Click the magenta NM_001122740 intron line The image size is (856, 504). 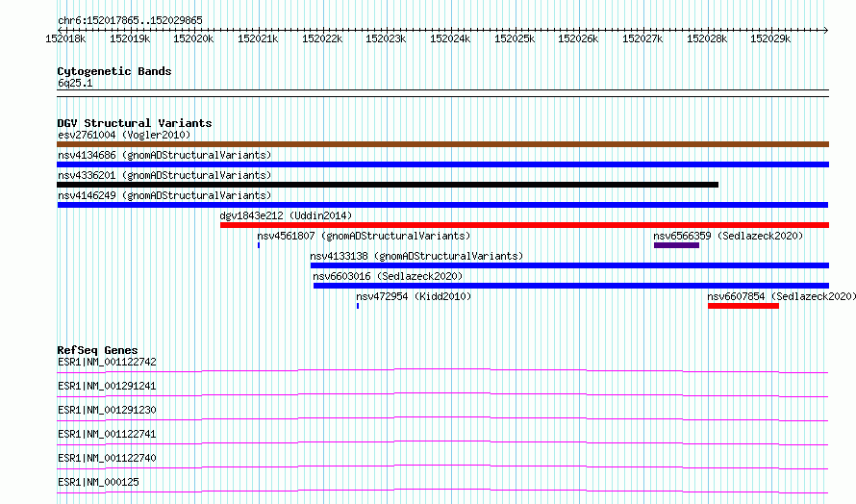tap(442, 466)
